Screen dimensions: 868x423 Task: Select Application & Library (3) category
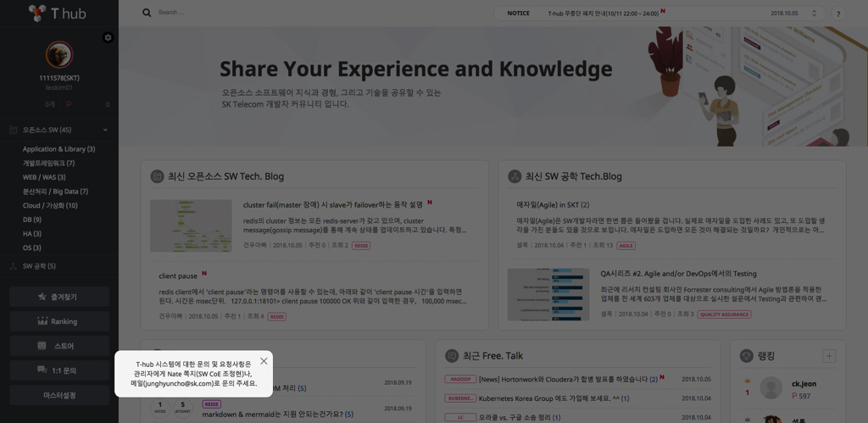58,149
